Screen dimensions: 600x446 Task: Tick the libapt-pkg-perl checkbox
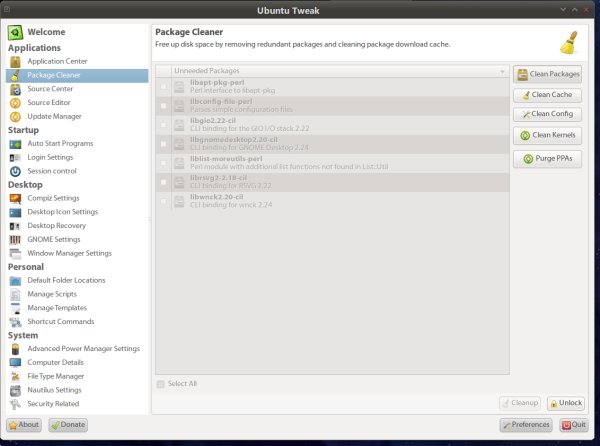(164, 86)
